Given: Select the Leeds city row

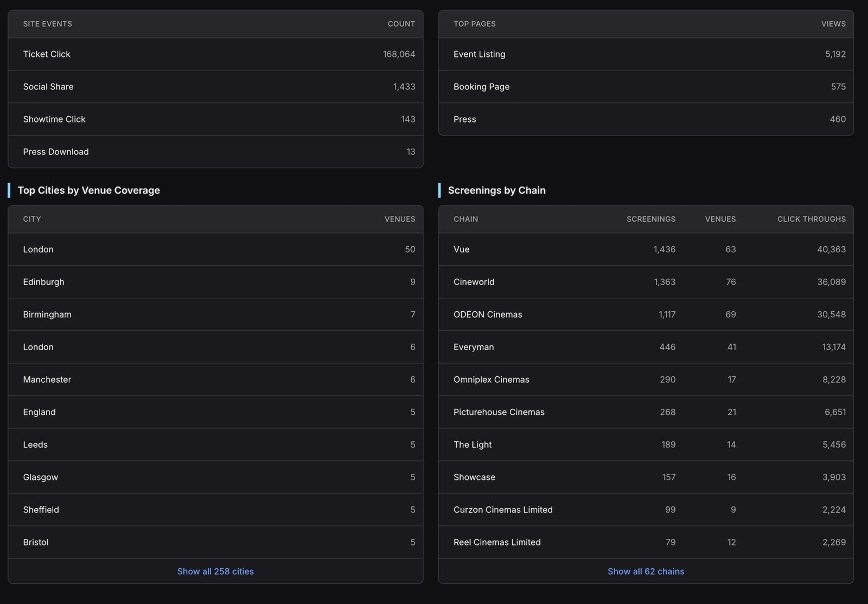Looking at the screenshot, I should [215, 445].
